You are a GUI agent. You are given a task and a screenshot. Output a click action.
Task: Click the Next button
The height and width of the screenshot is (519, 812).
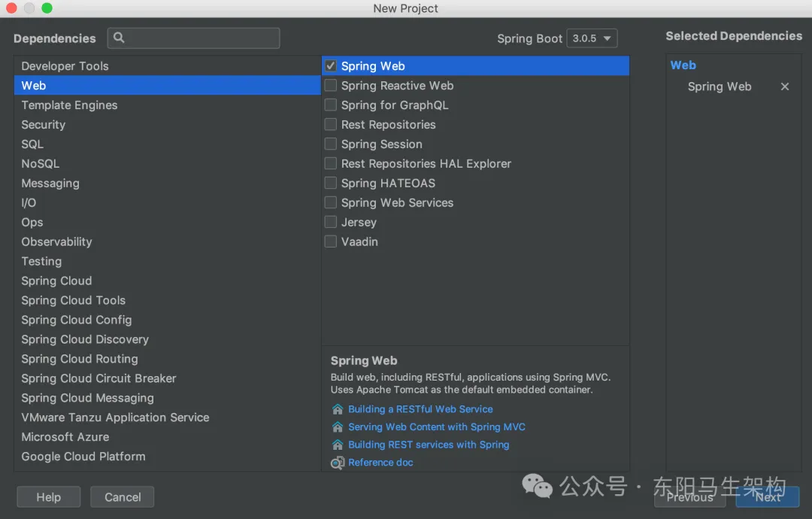tap(768, 497)
